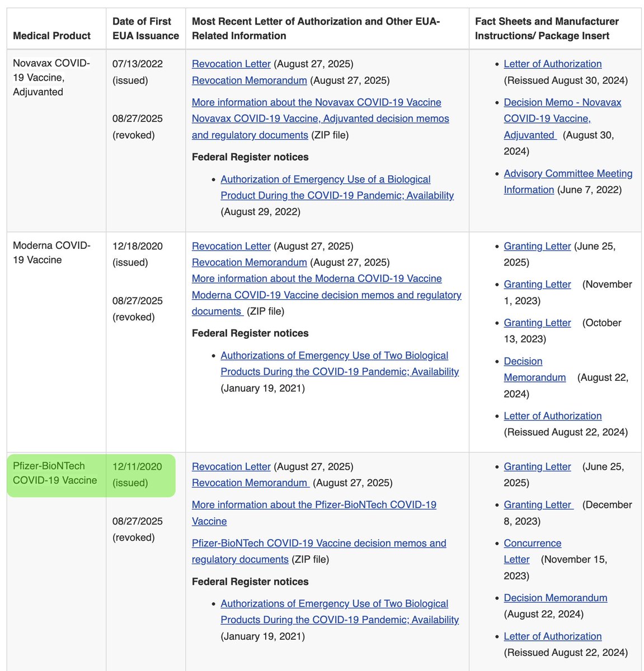
Task: Download Moderna decision memos and regulatory documents ZIP
Action: pyautogui.click(x=327, y=303)
